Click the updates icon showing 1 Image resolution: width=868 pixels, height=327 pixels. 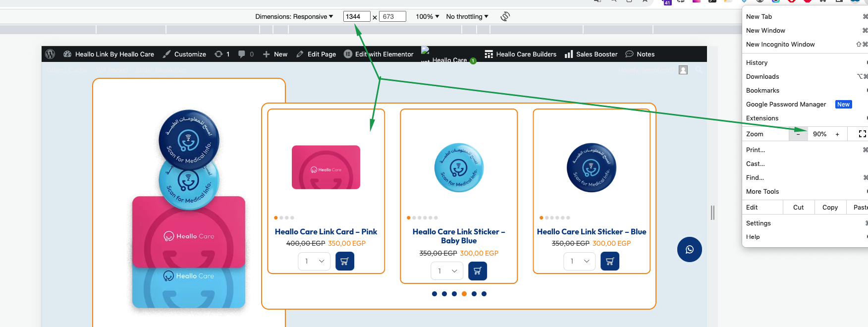pyautogui.click(x=222, y=54)
